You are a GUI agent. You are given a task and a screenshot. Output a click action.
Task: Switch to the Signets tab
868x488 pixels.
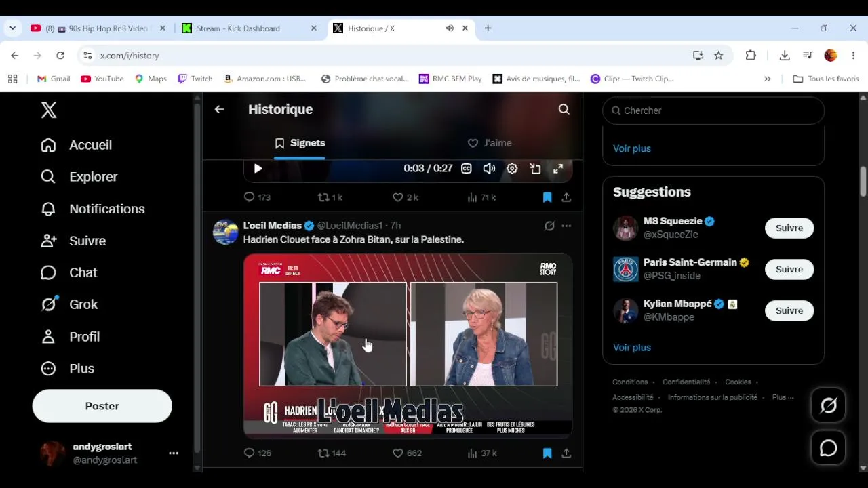[300, 143]
